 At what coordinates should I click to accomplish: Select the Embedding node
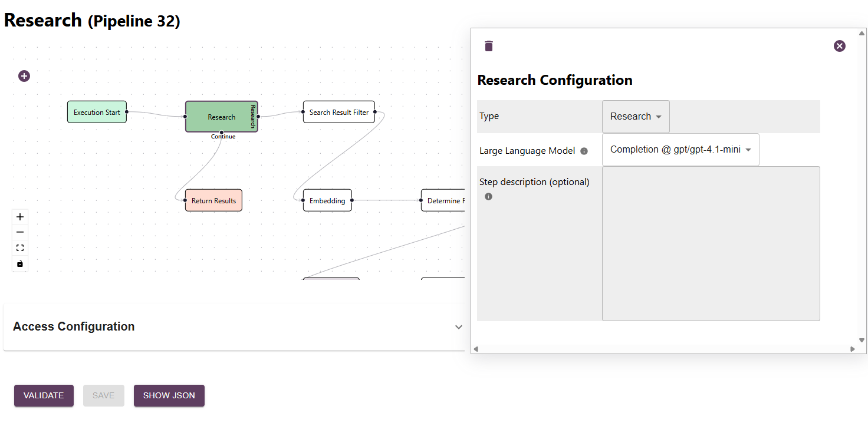327,200
